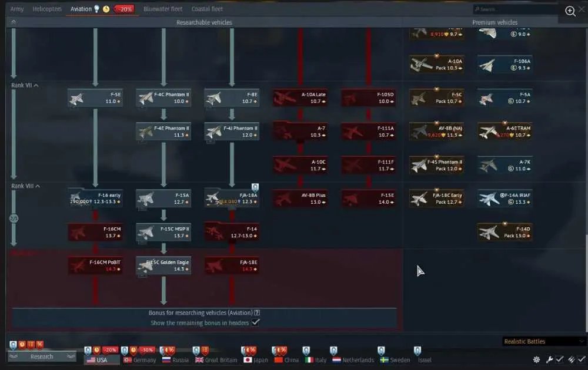Click the vertical scrollbar of the tech tree
The height and width of the screenshot is (370, 588).
pos(586,282)
